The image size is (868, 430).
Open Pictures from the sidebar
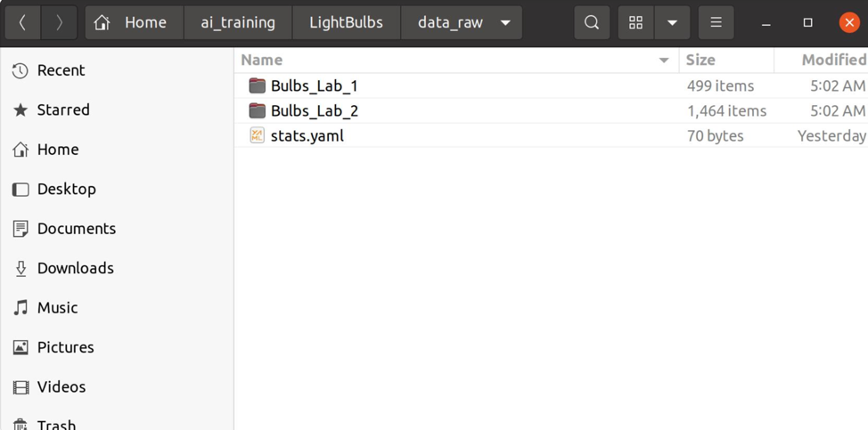coord(65,347)
